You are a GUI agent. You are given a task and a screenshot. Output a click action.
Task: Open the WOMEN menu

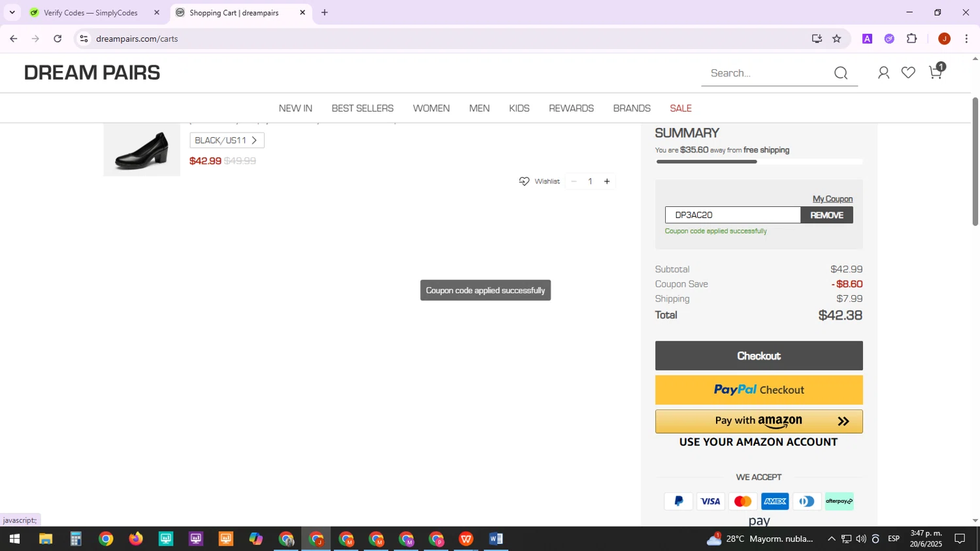(431, 108)
